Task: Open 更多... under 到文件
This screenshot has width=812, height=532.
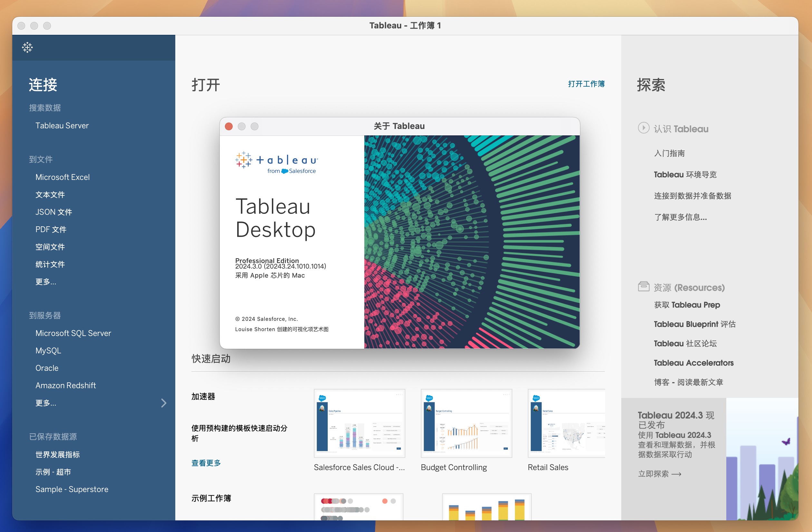Action: [46, 282]
